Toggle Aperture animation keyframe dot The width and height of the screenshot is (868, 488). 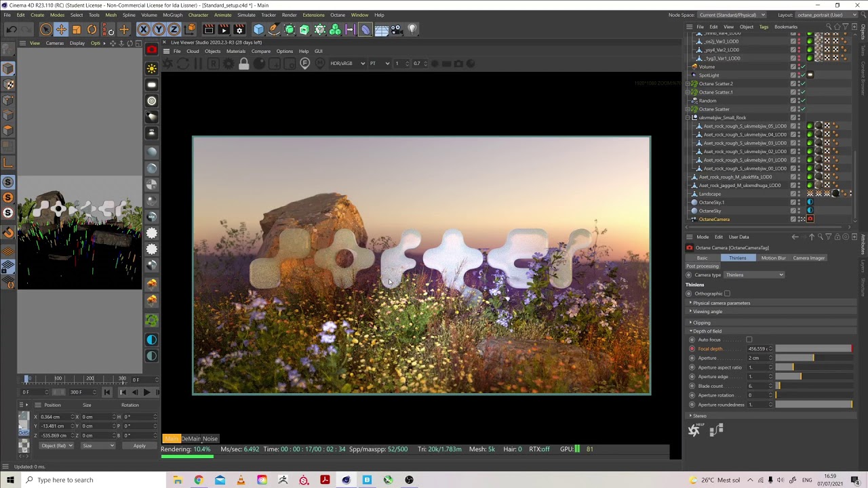point(692,358)
